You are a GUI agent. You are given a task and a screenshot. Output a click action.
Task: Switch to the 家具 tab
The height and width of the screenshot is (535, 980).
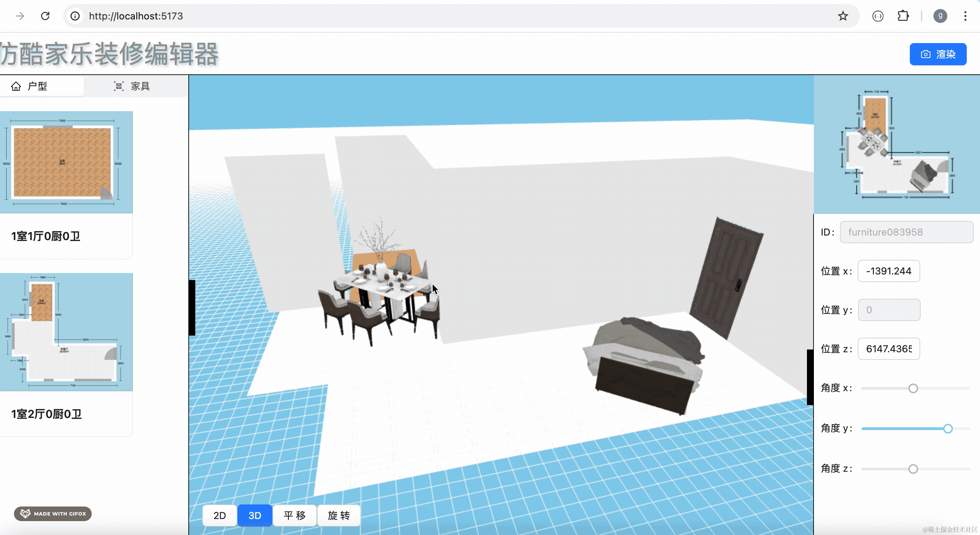click(132, 86)
